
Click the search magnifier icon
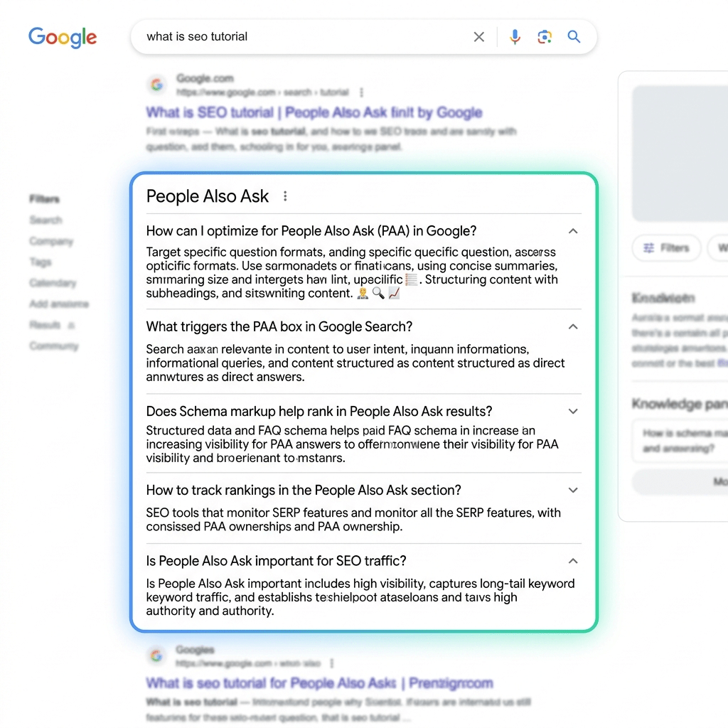click(574, 36)
